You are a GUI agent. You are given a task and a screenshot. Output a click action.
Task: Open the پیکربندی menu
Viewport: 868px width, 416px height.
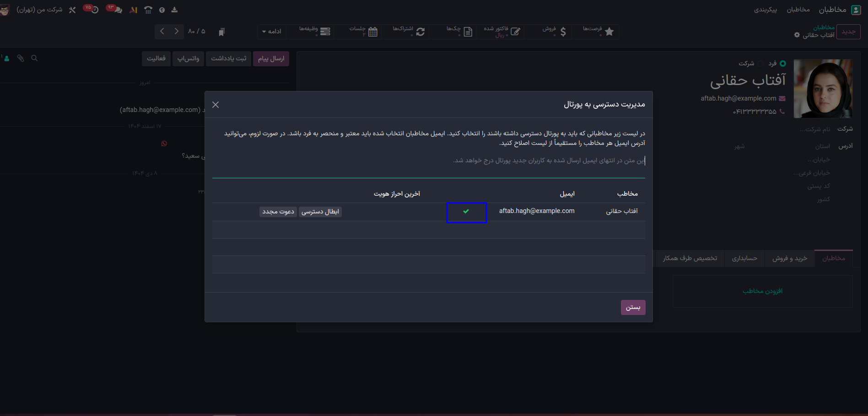tap(766, 10)
